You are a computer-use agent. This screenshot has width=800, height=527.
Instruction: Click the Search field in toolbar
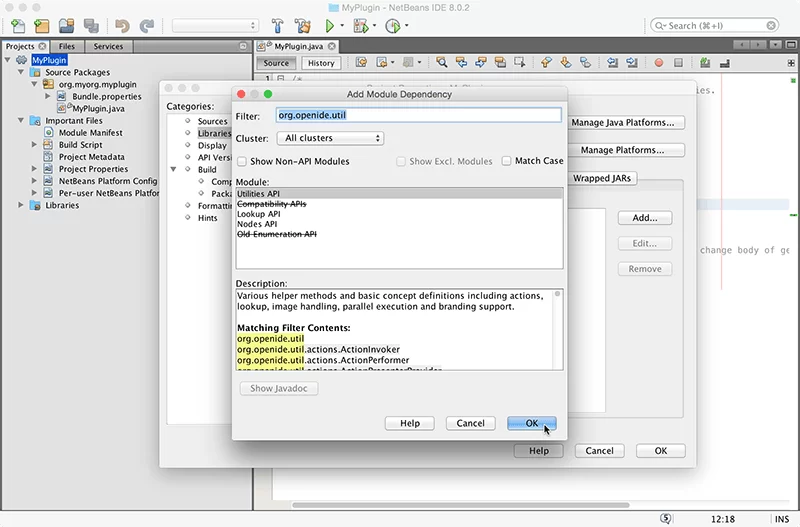click(x=714, y=26)
